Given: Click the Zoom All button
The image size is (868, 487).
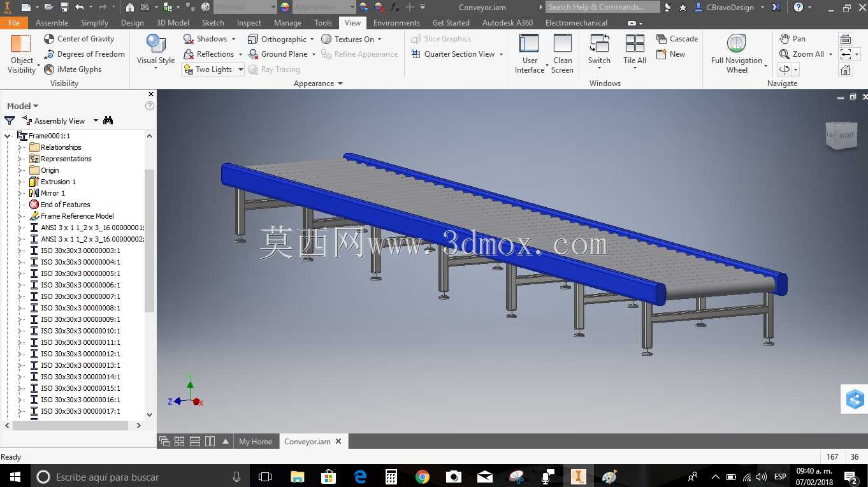Looking at the screenshot, I should coord(802,54).
